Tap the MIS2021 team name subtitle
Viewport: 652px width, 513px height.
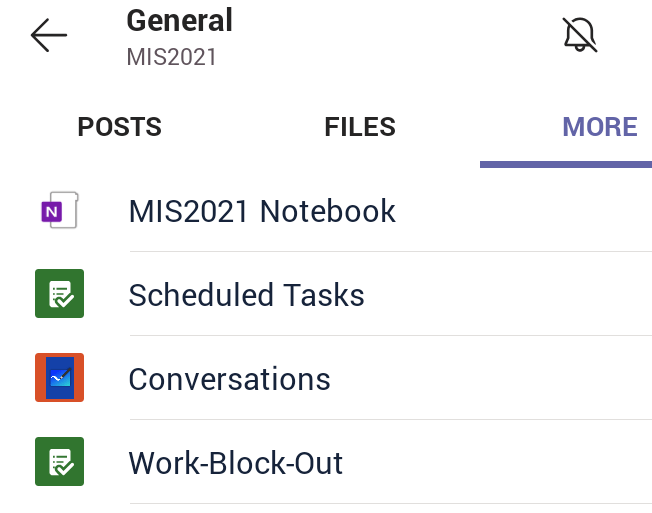pos(171,57)
